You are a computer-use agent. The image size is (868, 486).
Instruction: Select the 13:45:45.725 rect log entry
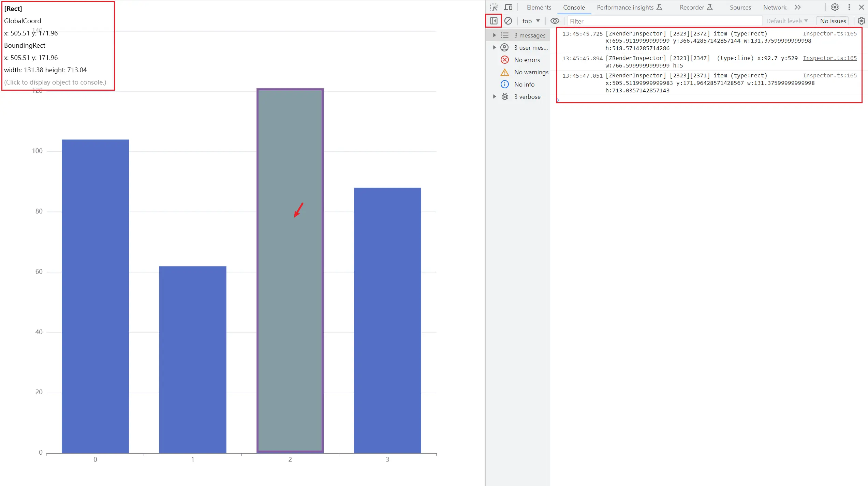(x=709, y=41)
